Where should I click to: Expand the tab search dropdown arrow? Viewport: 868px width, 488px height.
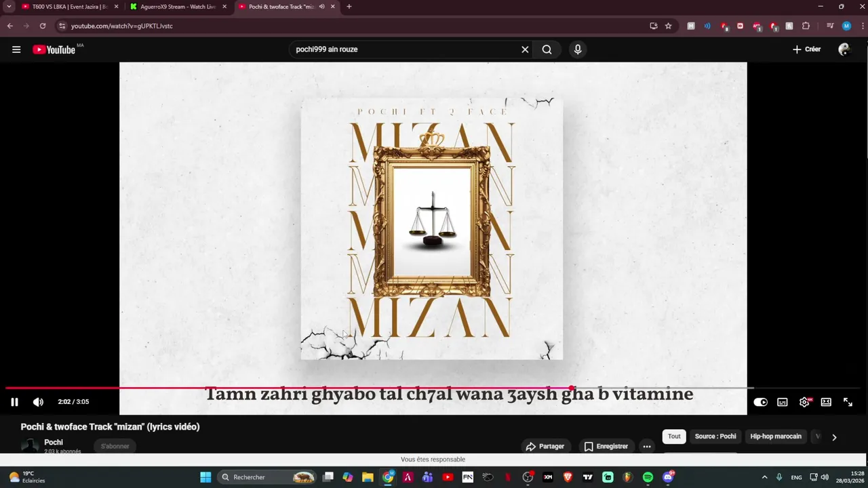pos(9,7)
